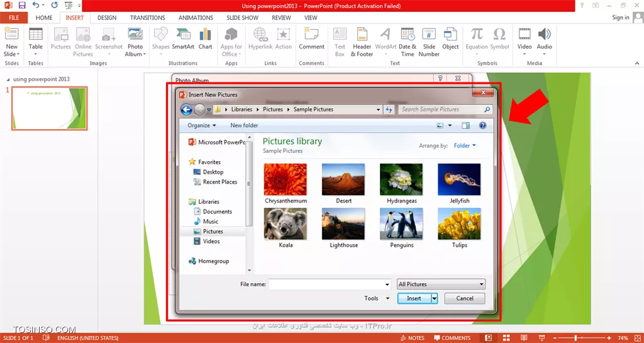The height and width of the screenshot is (343, 644).
Task: Click Sample Pictures in the address path
Action: pos(313,110)
